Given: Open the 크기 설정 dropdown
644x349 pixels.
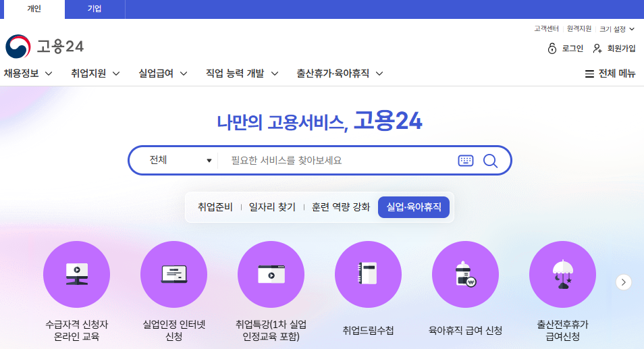Looking at the screenshot, I should click(x=617, y=29).
